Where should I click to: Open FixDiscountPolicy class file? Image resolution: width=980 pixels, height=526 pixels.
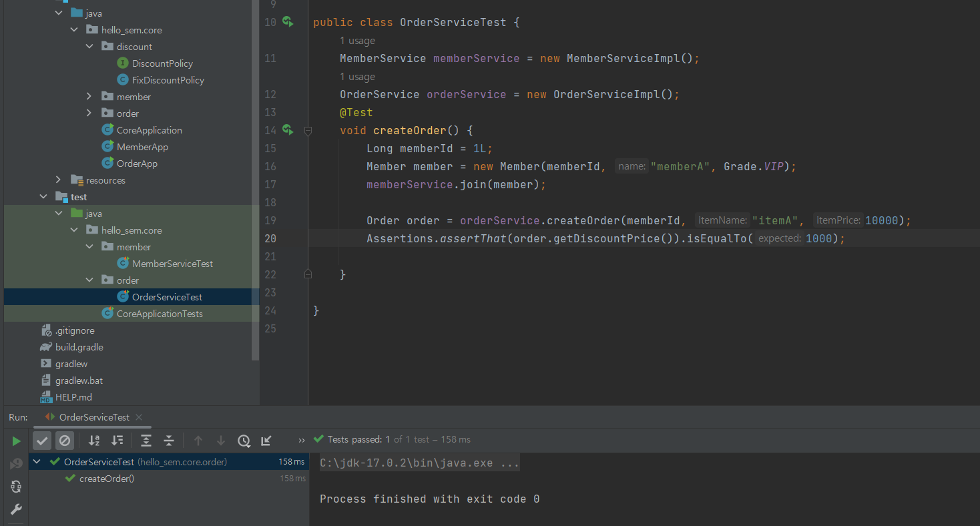pyautogui.click(x=168, y=80)
